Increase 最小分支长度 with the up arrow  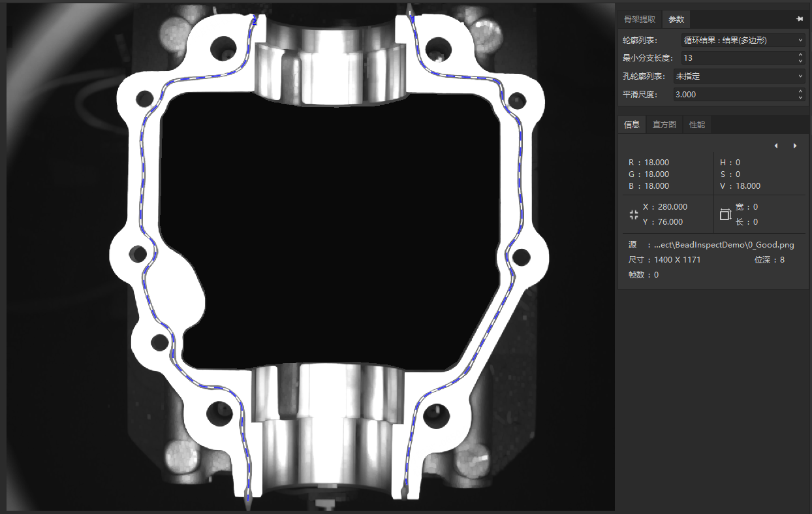tap(801, 56)
